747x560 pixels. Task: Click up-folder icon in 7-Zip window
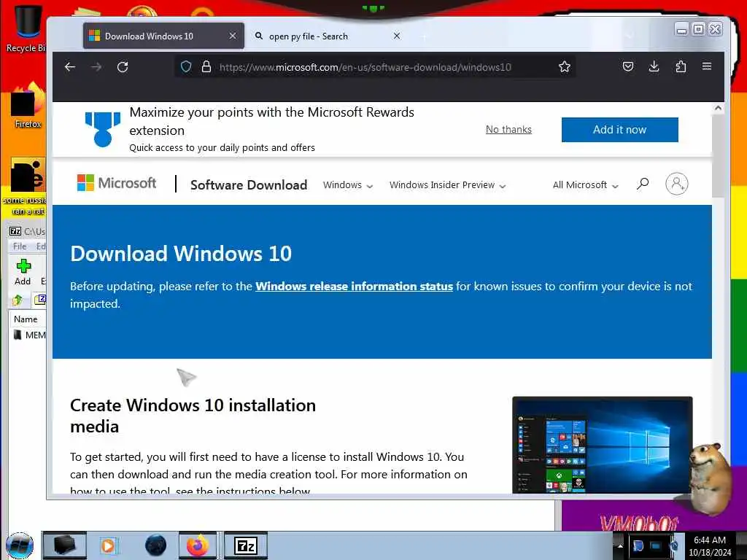point(18,300)
